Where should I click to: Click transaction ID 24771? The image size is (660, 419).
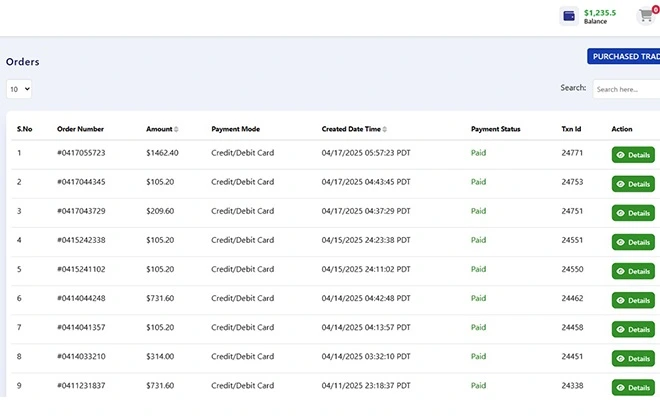[x=572, y=153]
